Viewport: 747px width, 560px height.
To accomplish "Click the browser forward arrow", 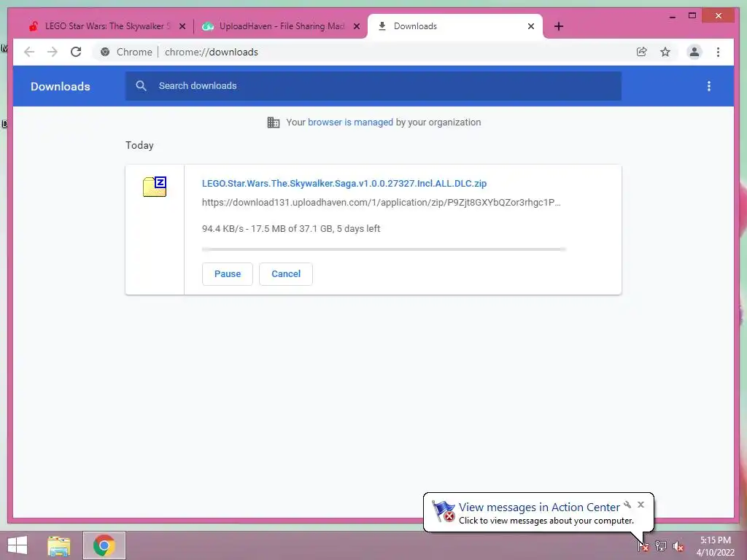I will point(53,52).
